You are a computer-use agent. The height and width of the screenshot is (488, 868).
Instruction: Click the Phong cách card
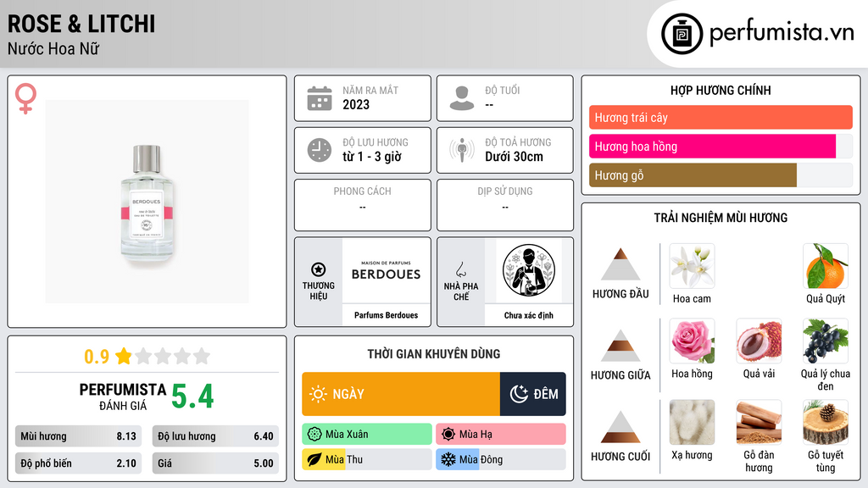[363, 205]
